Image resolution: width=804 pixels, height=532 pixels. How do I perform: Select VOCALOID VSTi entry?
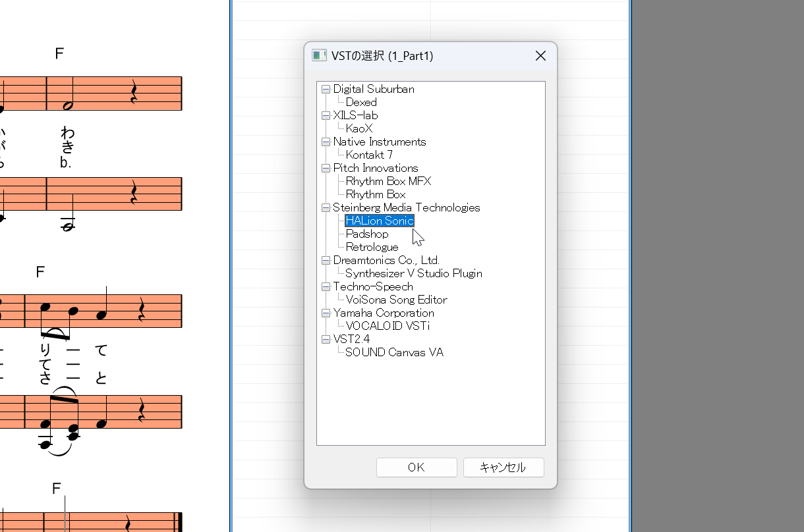[x=388, y=326]
